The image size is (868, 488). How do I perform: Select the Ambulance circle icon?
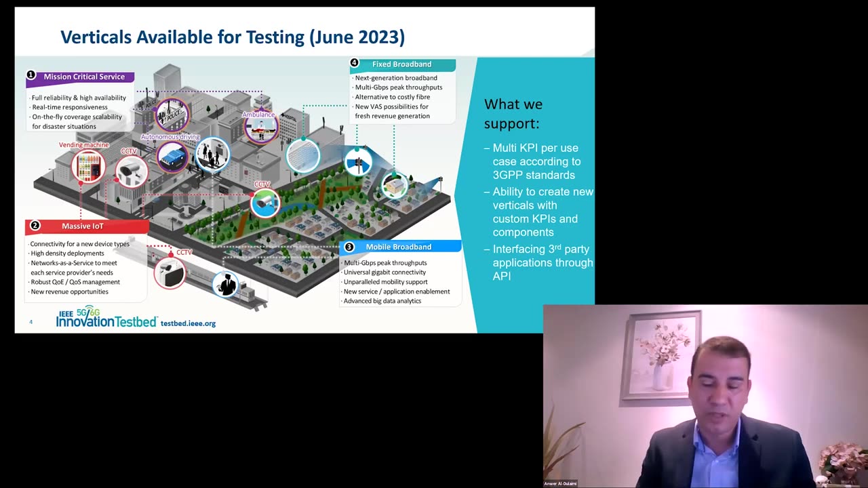261,127
